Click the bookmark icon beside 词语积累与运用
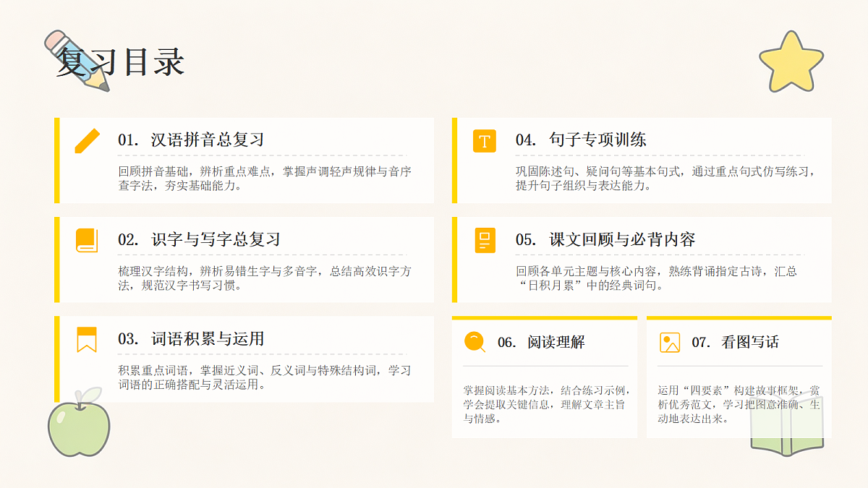The width and height of the screenshot is (868, 488). [87, 340]
